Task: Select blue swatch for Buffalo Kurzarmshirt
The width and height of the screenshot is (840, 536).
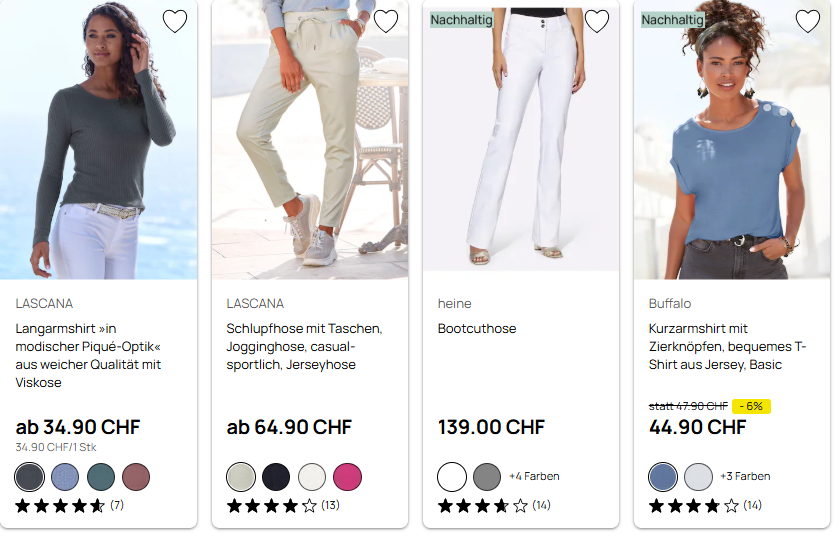Action: 663,477
